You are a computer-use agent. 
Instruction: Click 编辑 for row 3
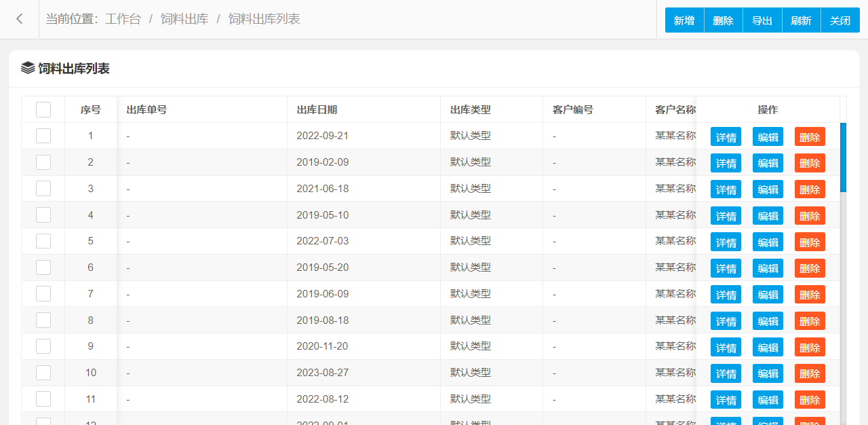[768, 189]
